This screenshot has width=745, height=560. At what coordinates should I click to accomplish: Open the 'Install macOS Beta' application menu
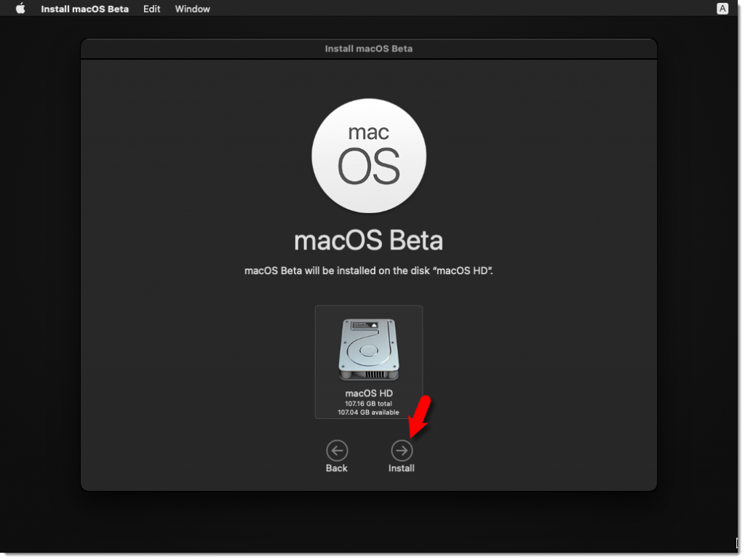click(x=84, y=9)
